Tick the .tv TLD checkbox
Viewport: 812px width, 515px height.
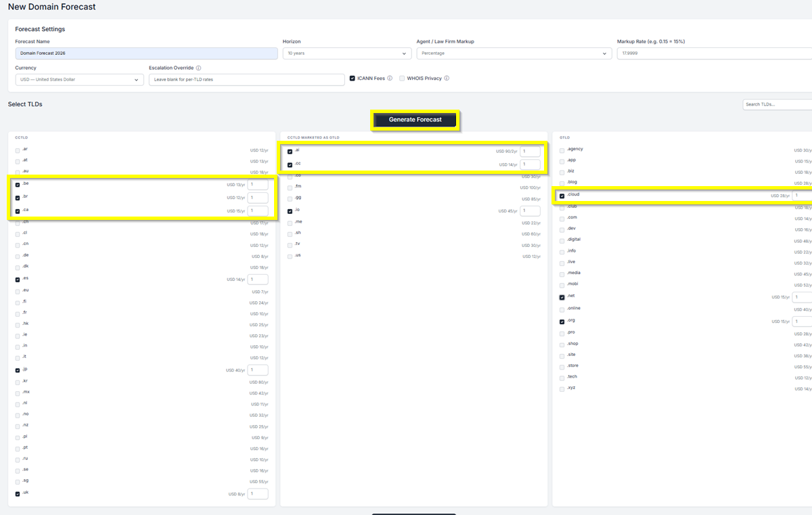click(x=290, y=245)
